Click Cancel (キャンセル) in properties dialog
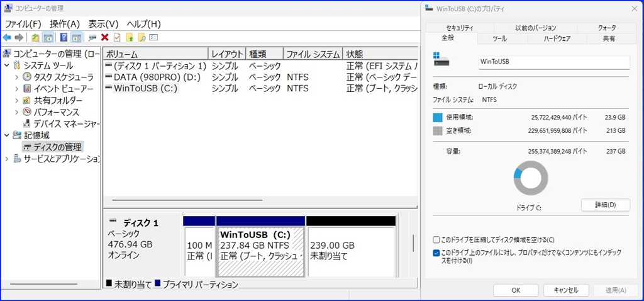This screenshot has height=301, width=644. [x=566, y=290]
